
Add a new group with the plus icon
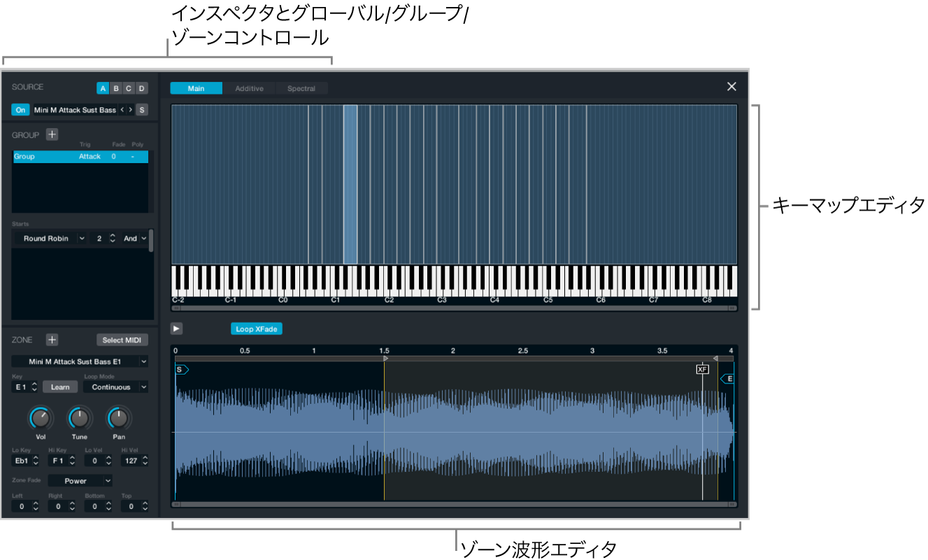point(52,134)
